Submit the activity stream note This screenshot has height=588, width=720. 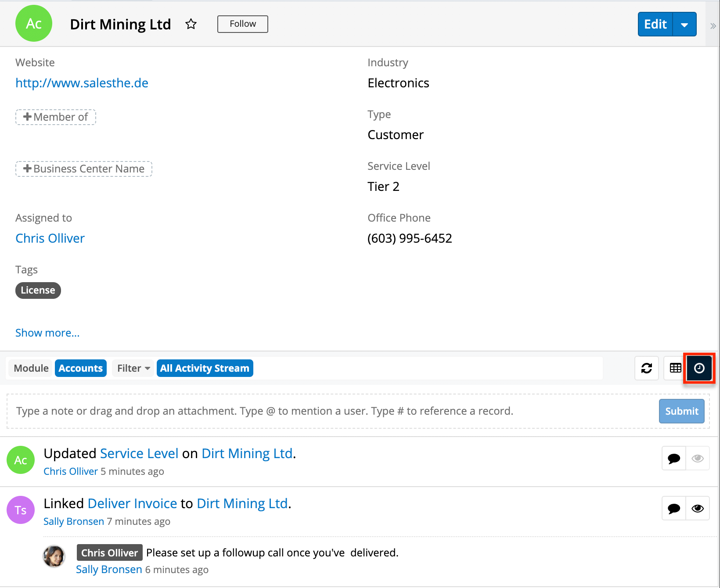click(681, 411)
